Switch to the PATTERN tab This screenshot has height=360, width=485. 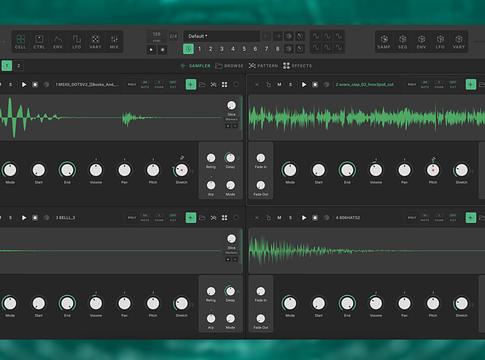[263, 66]
